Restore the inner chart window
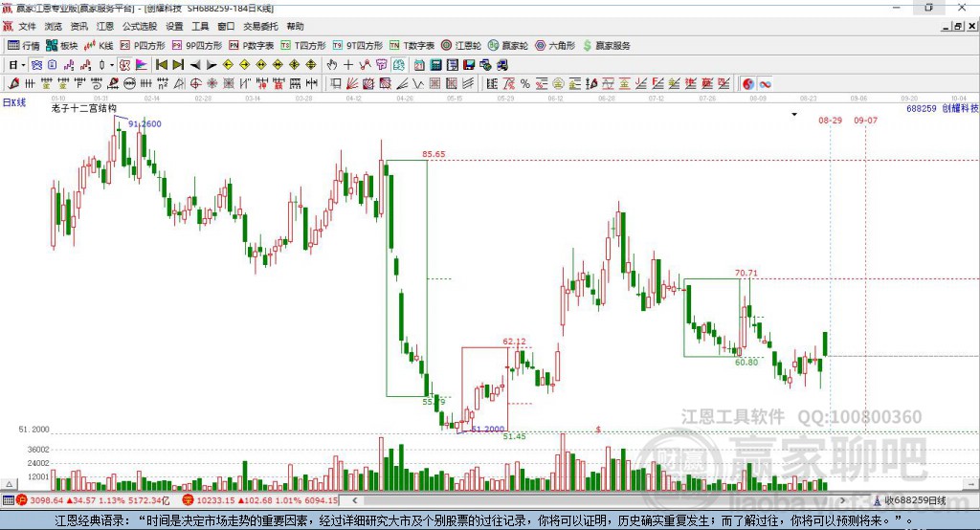This screenshot has height=530, width=980. [958, 26]
